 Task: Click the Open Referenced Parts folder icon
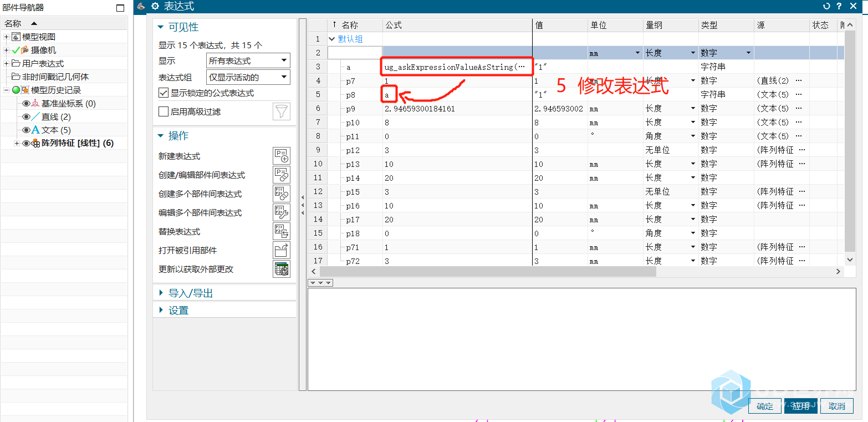tap(282, 251)
